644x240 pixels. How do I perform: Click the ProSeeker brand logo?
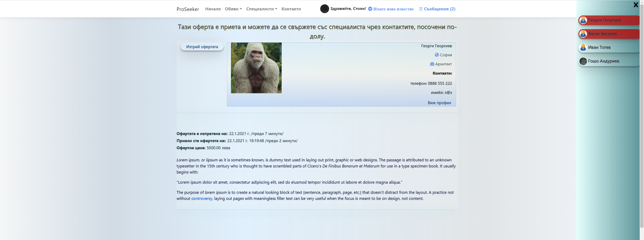pyautogui.click(x=188, y=9)
